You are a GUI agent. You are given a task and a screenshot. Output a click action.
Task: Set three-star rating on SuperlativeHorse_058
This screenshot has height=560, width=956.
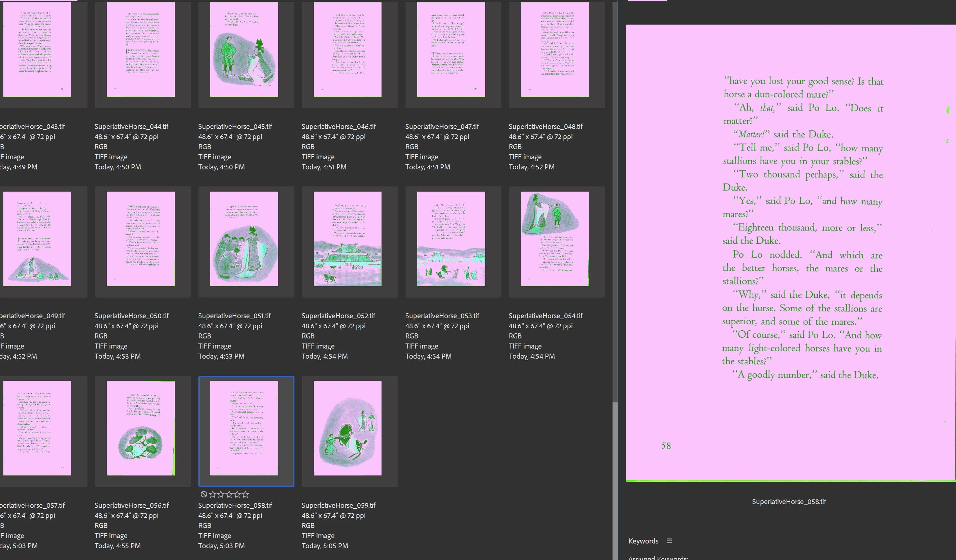229,494
